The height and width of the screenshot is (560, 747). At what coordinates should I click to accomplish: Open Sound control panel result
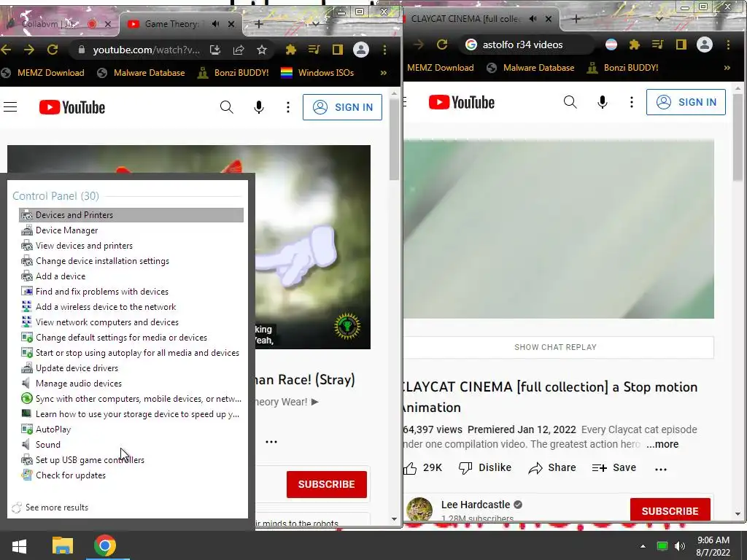coord(47,444)
